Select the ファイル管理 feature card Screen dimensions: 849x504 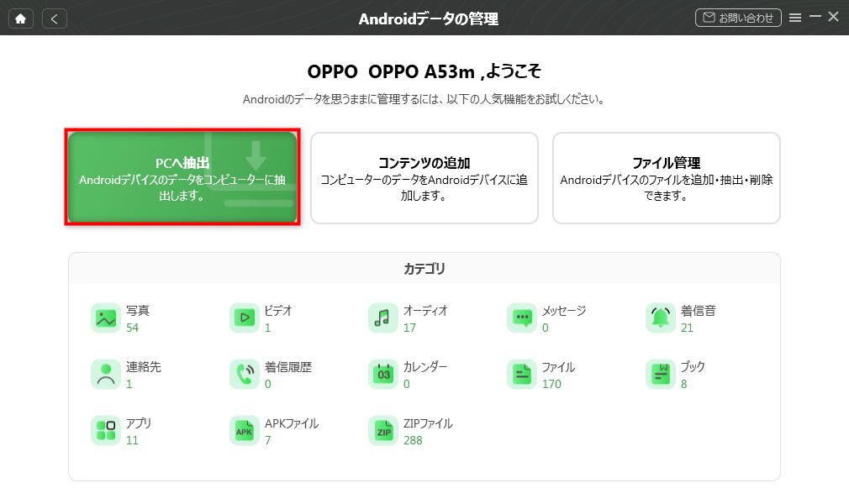[666, 178]
